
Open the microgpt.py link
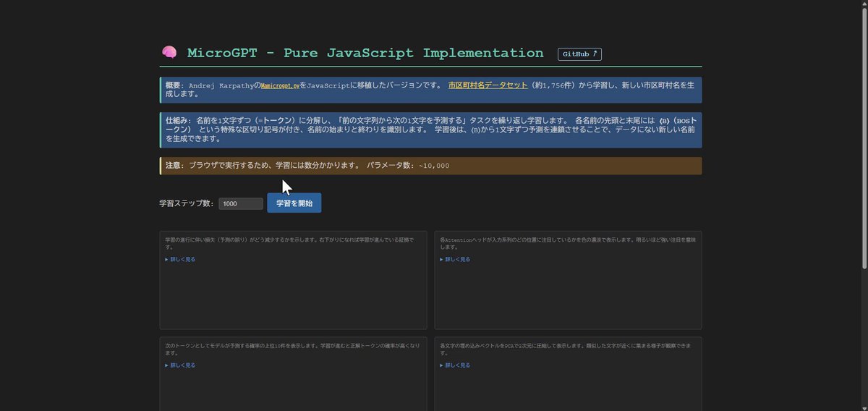280,85
